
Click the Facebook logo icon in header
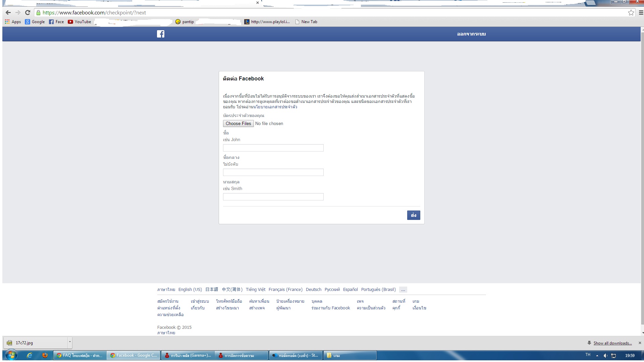click(x=161, y=34)
